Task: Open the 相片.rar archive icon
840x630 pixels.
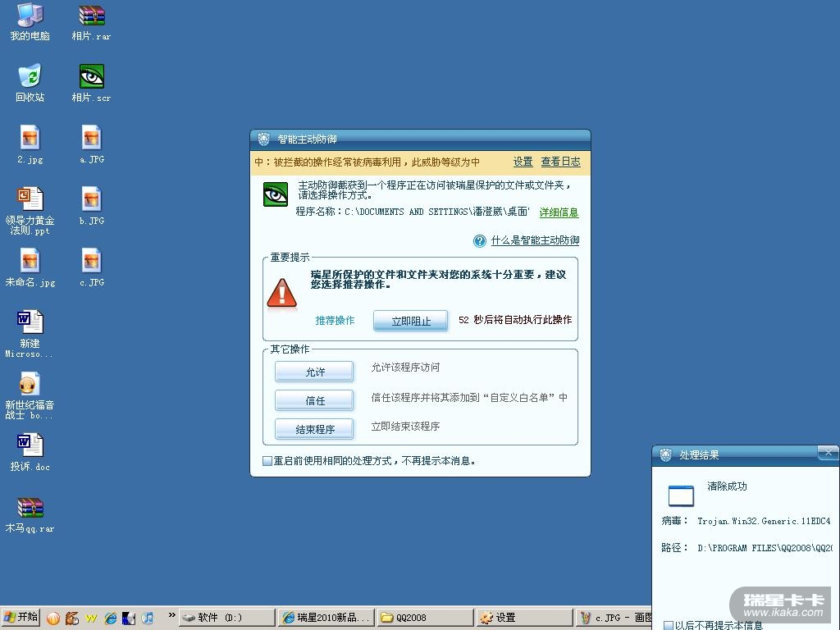Action: point(92,21)
